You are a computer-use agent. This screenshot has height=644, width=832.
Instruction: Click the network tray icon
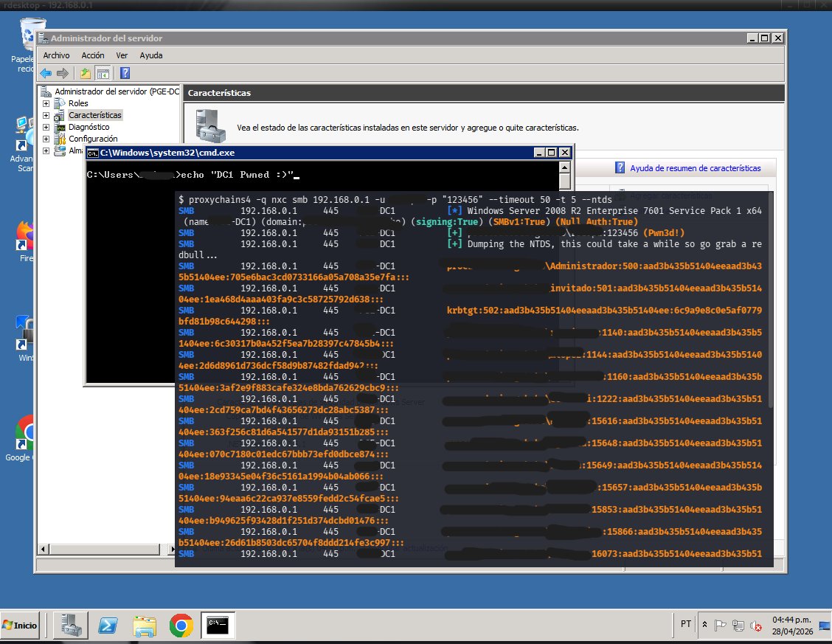(x=738, y=626)
